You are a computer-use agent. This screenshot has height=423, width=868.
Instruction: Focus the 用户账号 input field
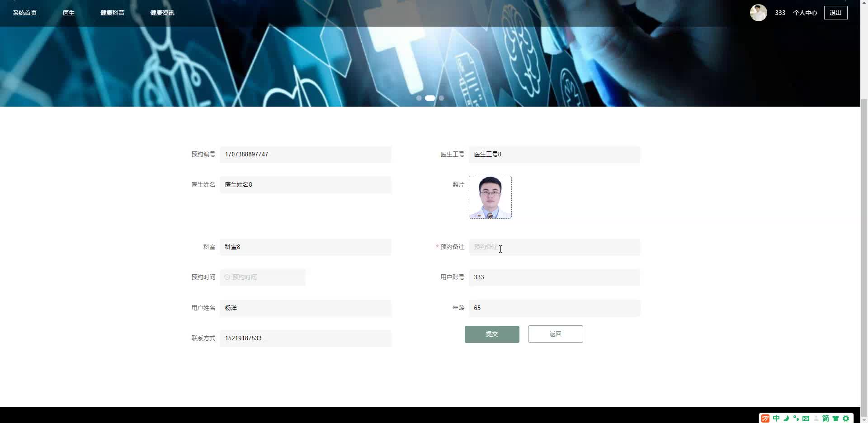pos(554,277)
